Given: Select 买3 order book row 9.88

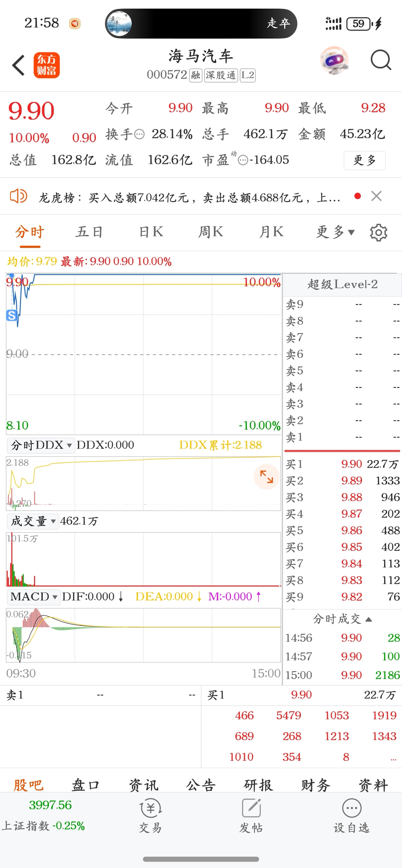Looking at the screenshot, I should tap(342, 498).
